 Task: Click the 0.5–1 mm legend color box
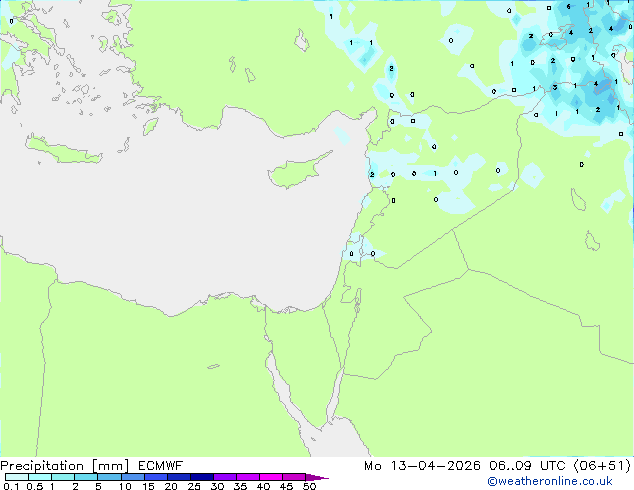coord(40,477)
